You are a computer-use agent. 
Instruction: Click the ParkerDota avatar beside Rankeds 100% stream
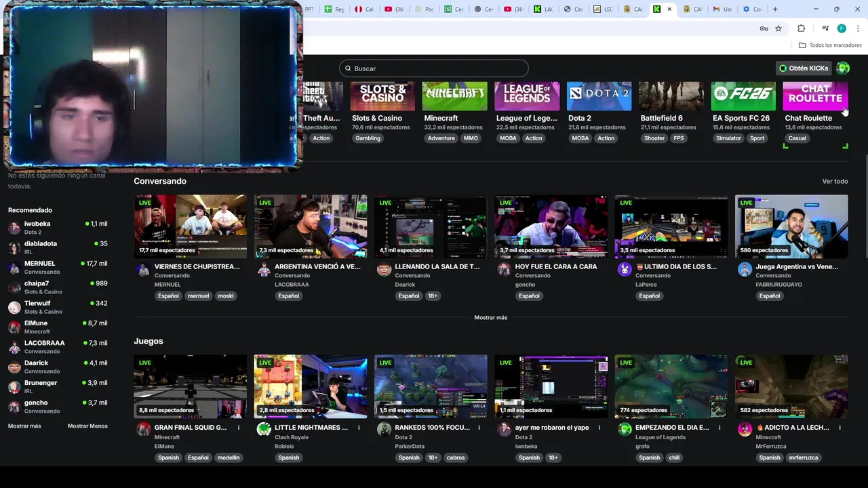[x=384, y=429]
